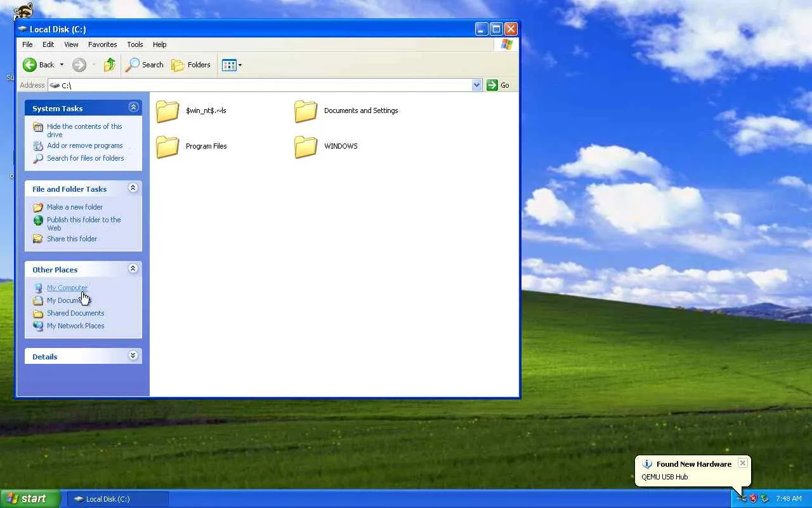
Task: Click the drive icon in the title bar
Action: (23, 29)
